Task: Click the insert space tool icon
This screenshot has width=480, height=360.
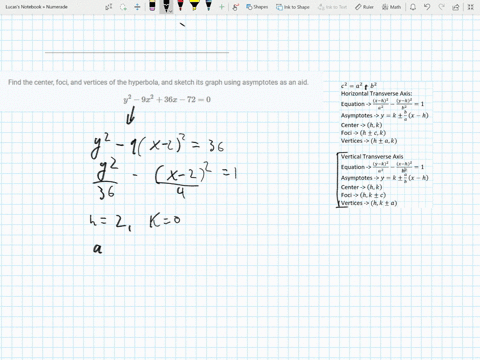Action: coord(137,7)
